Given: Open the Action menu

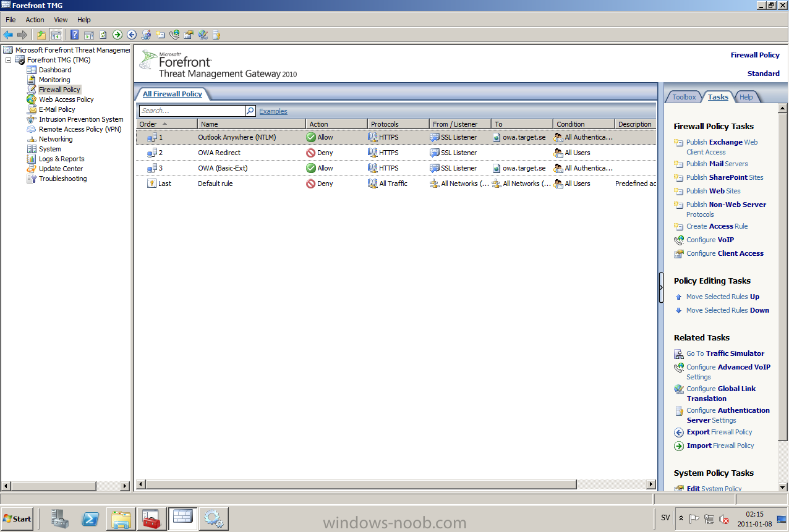Looking at the screenshot, I should coord(35,20).
